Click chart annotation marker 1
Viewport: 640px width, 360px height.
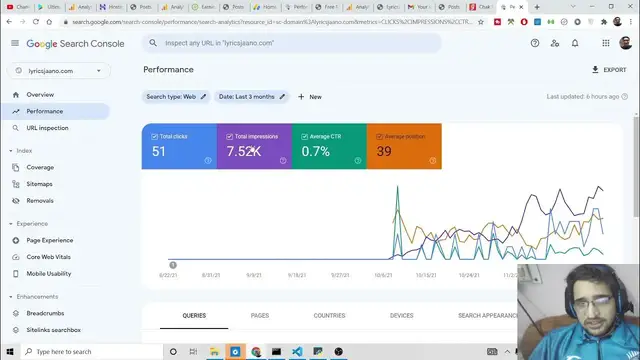coord(173,265)
